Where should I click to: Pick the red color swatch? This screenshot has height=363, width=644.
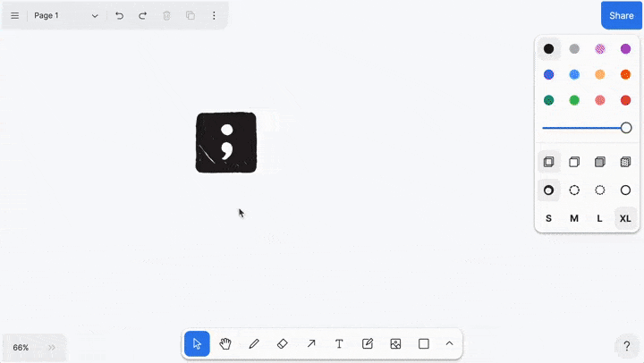[625, 100]
